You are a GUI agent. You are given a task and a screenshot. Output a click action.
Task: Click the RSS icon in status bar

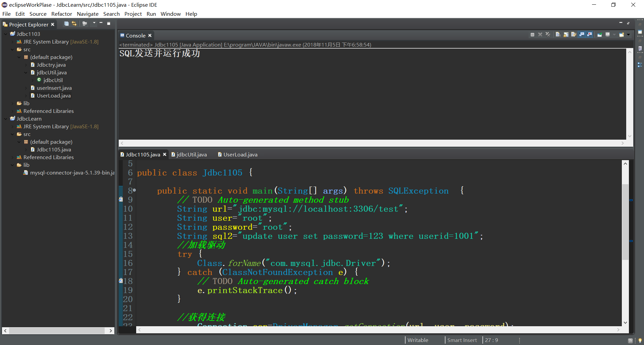630,340
